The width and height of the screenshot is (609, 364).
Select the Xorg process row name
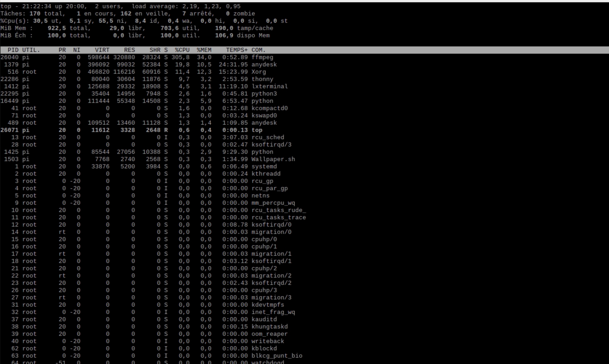tap(259, 72)
